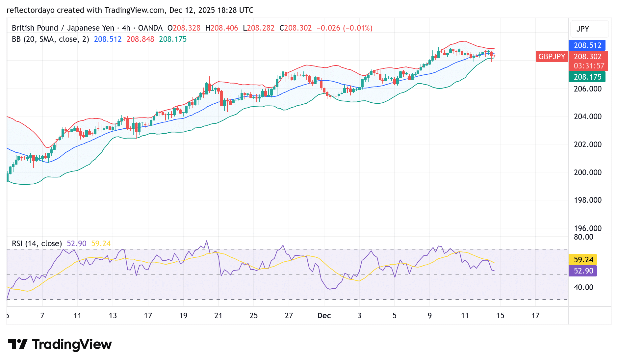Open the OANDA exchange label options
This screenshot has height=364, width=618.
[150, 28]
